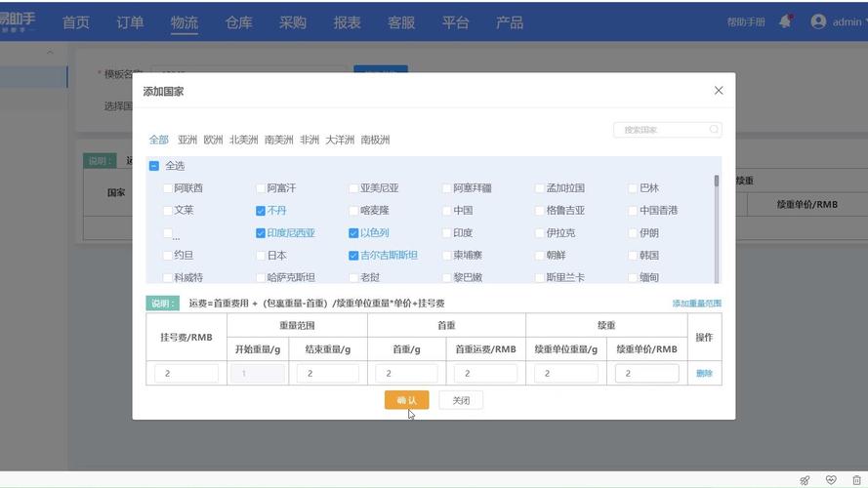Click the trash bin icon in bottom bar
This screenshot has height=488, width=868.
pos(856,480)
